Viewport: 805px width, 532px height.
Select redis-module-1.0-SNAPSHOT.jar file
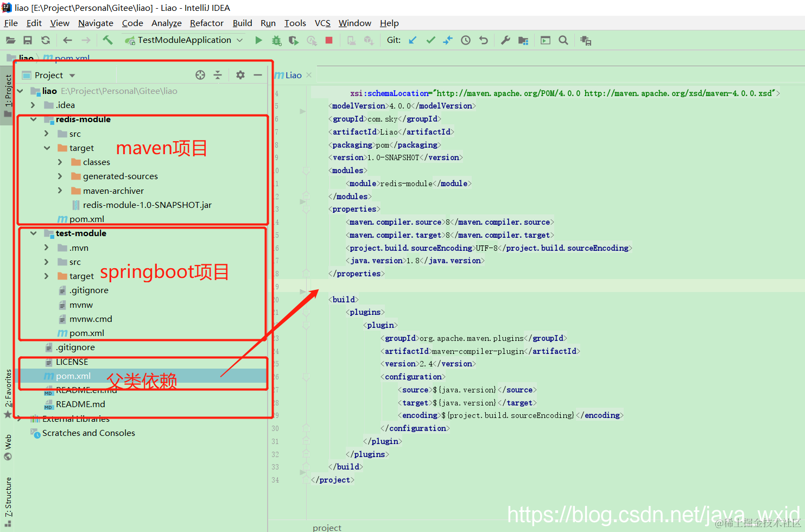[147, 205]
